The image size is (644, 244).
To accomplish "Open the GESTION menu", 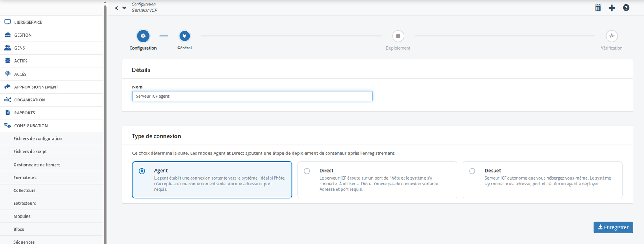I will click(x=51, y=35).
